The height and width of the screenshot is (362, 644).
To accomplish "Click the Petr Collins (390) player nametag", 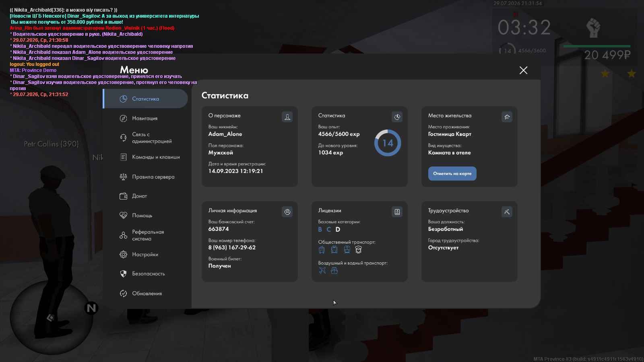I will (x=51, y=144).
